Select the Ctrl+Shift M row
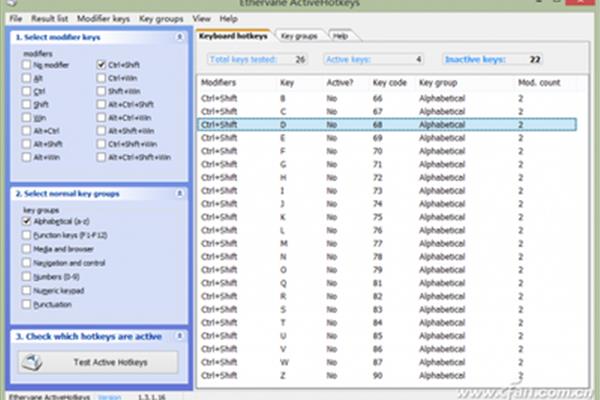 pyautogui.click(x=387, y=243)
